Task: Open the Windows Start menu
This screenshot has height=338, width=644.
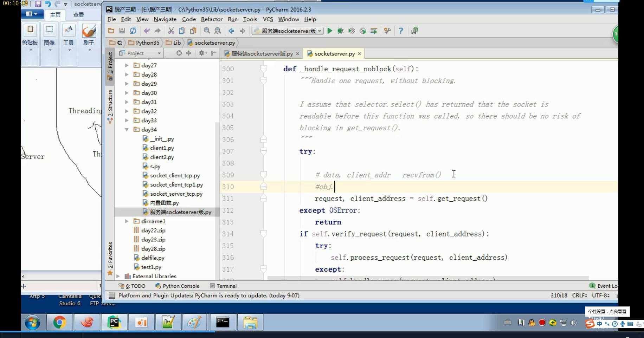Action: [x=32, y=322]
